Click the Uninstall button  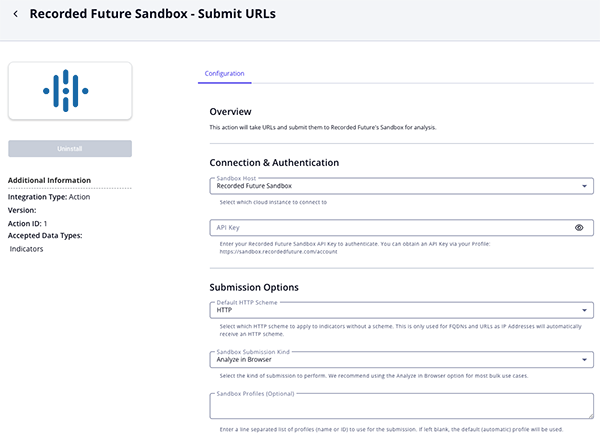(70, 149)
